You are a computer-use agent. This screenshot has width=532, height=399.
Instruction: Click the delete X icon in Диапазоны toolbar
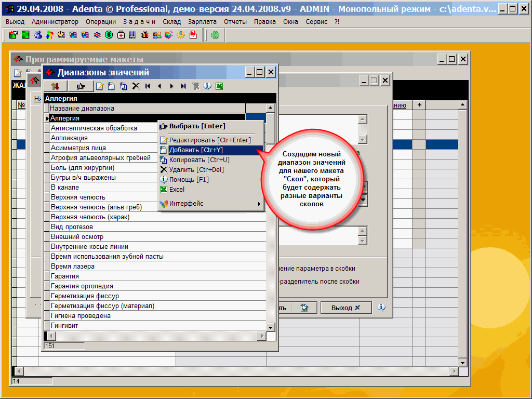point(136,86)
